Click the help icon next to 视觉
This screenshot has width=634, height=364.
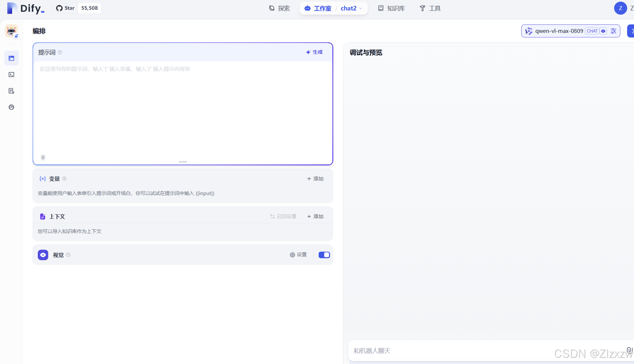[x=68, y=255]
